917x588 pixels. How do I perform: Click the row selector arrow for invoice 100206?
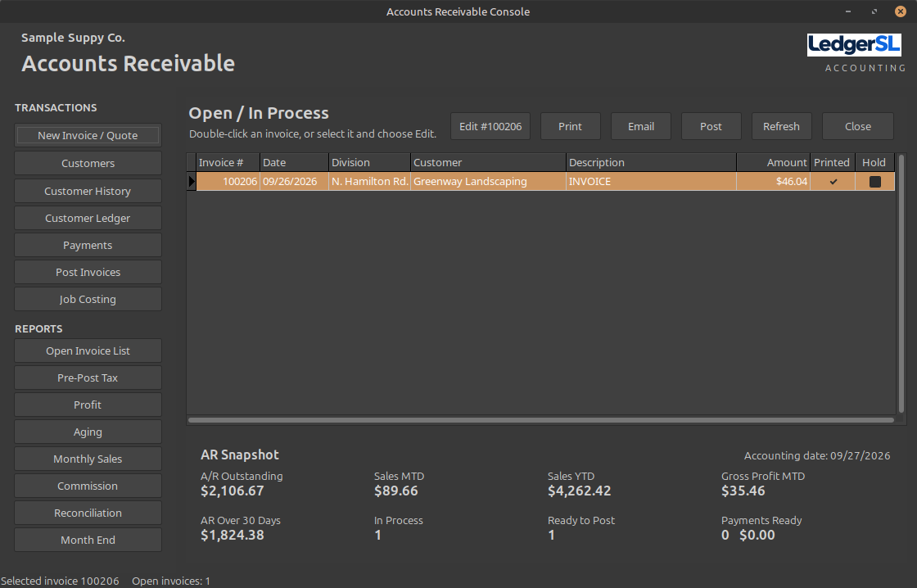click(192, 181)
